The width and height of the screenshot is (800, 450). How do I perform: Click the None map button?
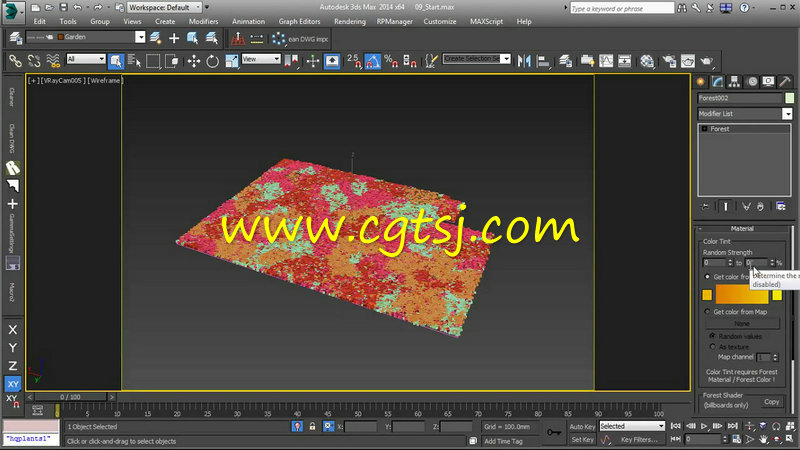(x=742, y=323)
